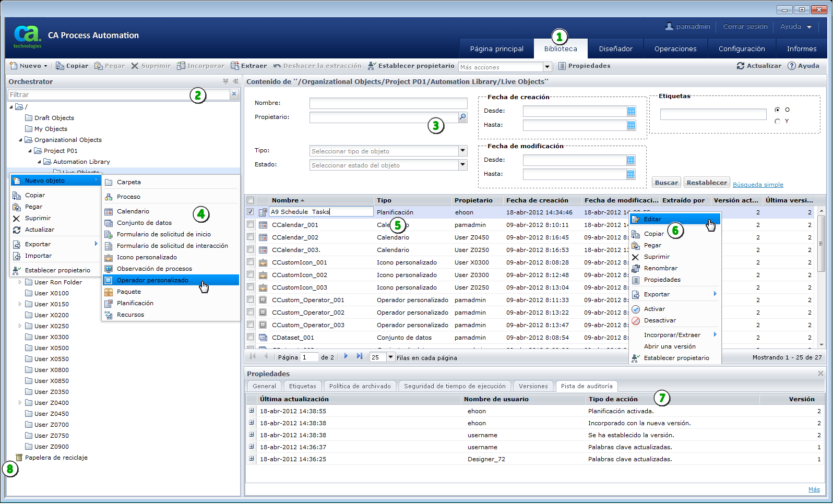Toggle the select-all checkbox in table header
Image resolution: width=833 pixels, height=504 pixels.
click(251, 200)
